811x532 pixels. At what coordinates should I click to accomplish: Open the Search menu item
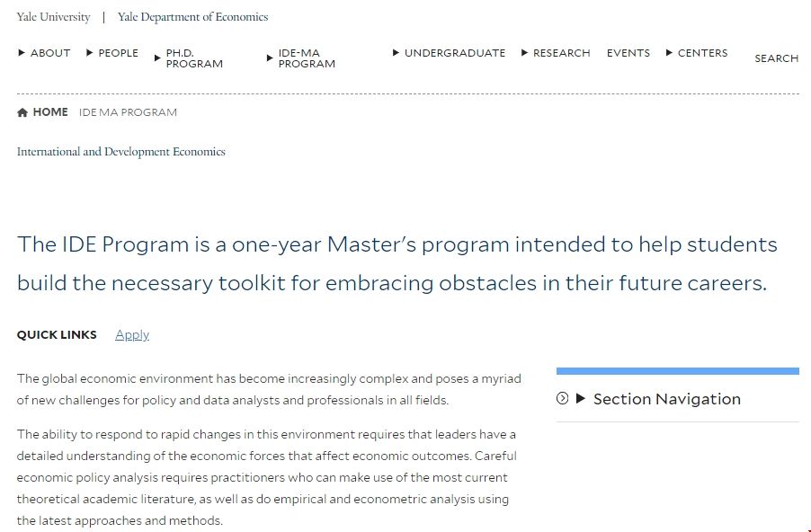click(x=776, y=58)
